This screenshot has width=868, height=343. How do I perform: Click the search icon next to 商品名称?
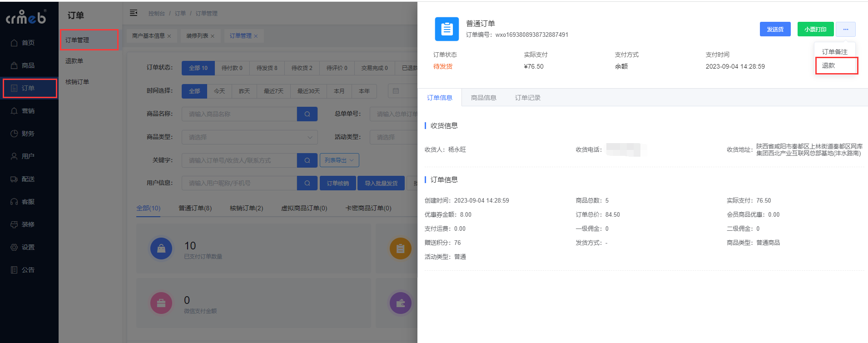(x=307, y=114)
